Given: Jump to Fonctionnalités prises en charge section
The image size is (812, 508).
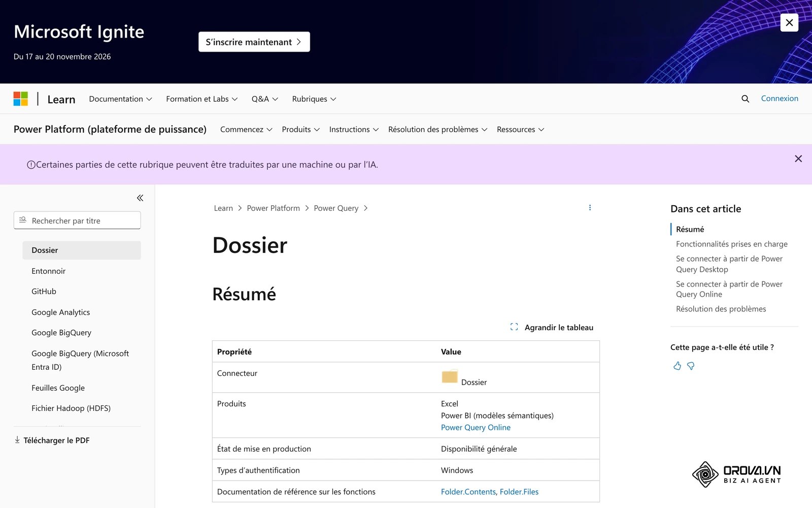Looking at the screenshot, I should click(x=732, y=244).
